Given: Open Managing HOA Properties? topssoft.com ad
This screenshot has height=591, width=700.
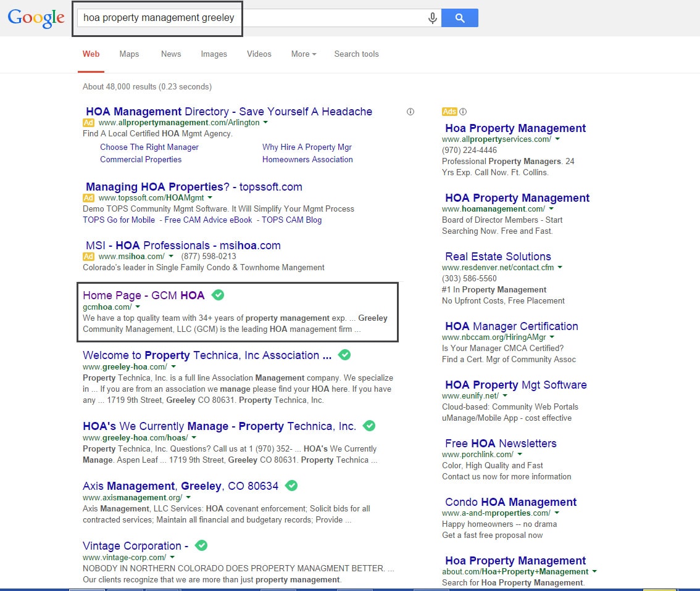Looking at the screenshot, I should [x=194, y=186].
